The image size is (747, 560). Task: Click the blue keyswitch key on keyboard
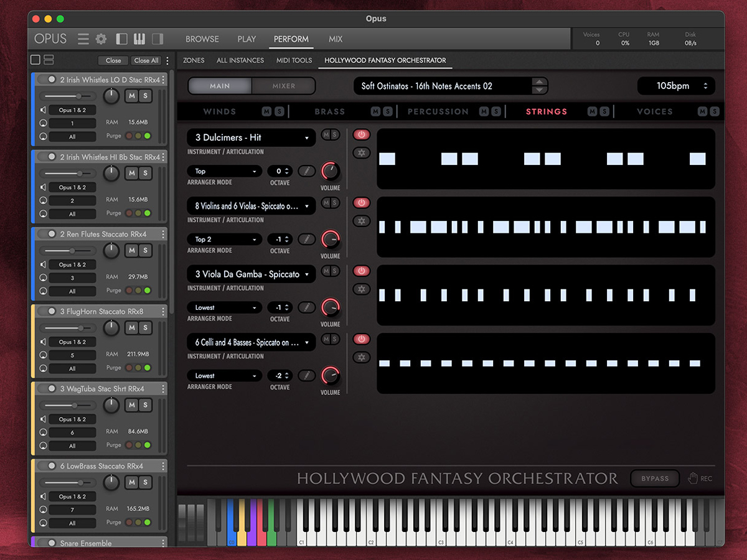[x=232, y=521]
